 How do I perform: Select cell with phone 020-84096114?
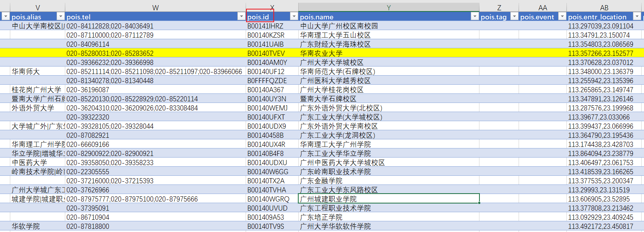click(x=155, y=44)
